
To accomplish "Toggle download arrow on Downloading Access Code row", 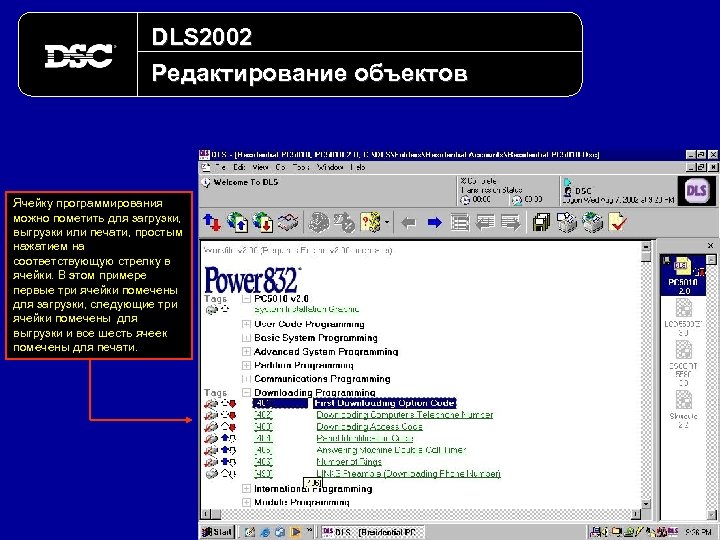I will 232,427.
